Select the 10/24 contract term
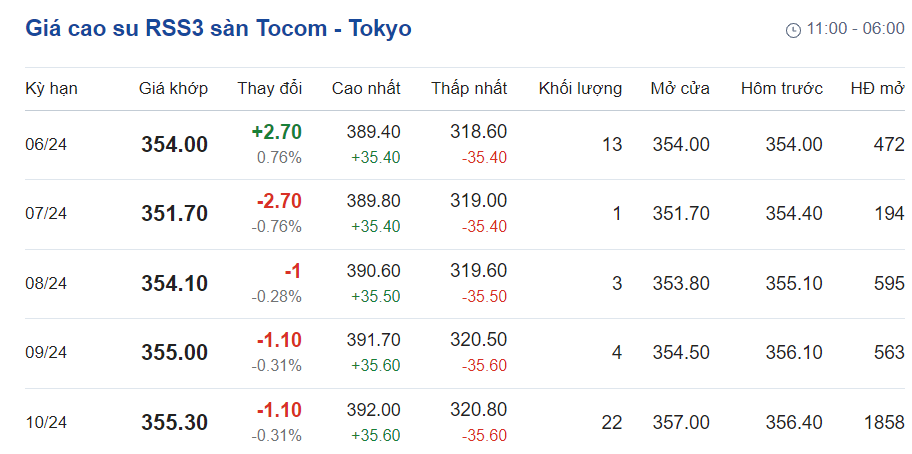Screen dimensions: 912x454 [46, 422]
